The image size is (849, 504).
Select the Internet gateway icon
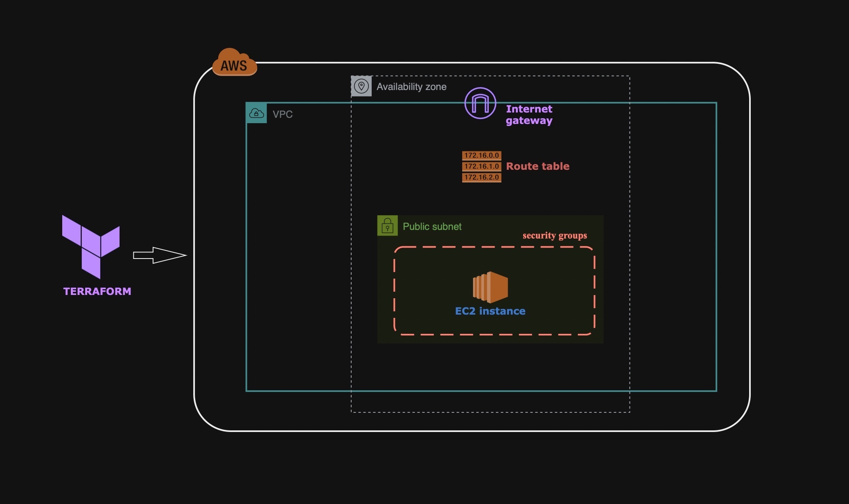480,103
